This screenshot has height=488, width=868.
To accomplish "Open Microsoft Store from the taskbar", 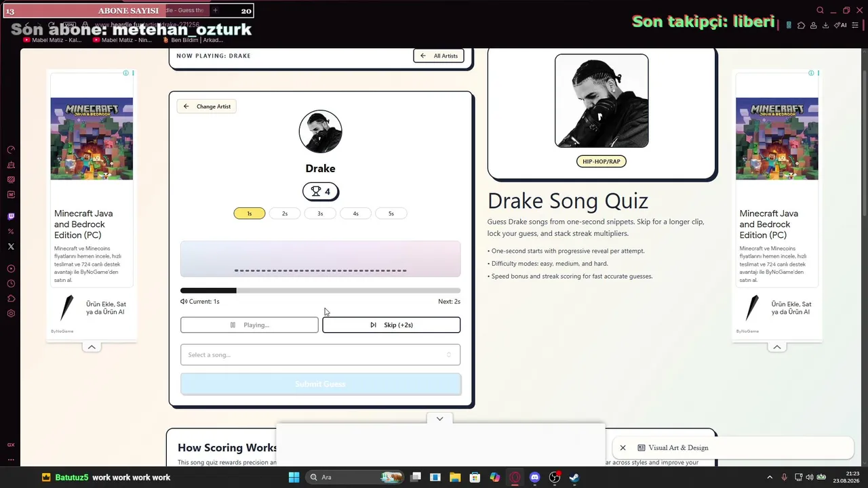I will coord(475,477).
